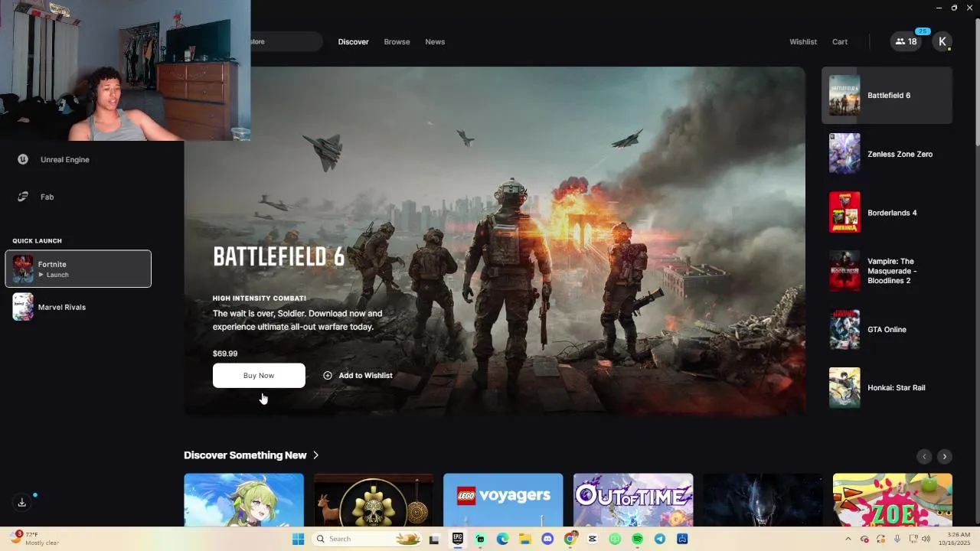The height and width of the screenshot is (551, 980).
Task: Select Honkai: Star Rail featured item
Action: click(x=887, y=388)
